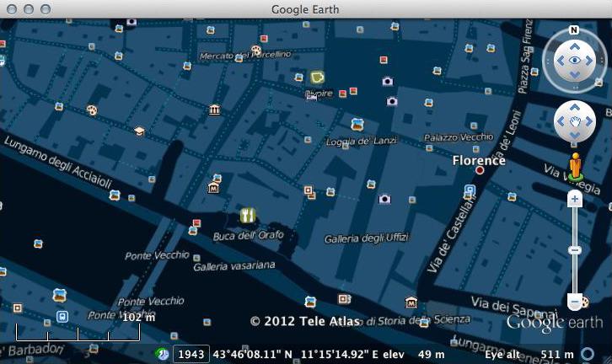Click Piazza San Firenze label
The image size is (612, 364).
pyautogui.click(x=525, y=56)
